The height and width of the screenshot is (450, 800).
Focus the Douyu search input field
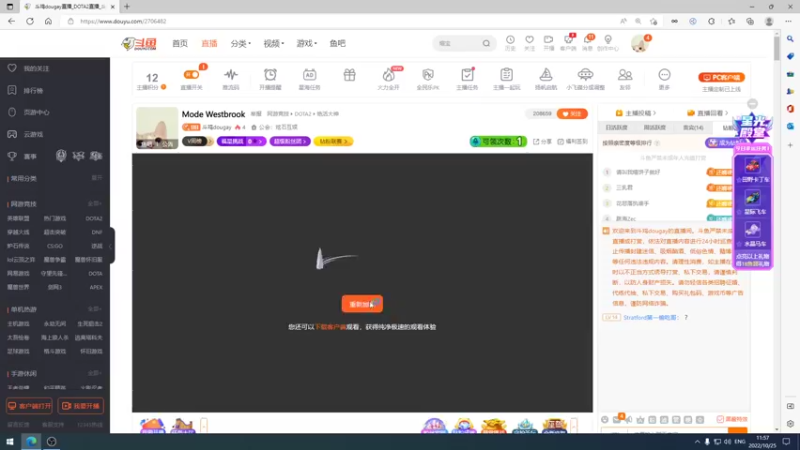458,43
